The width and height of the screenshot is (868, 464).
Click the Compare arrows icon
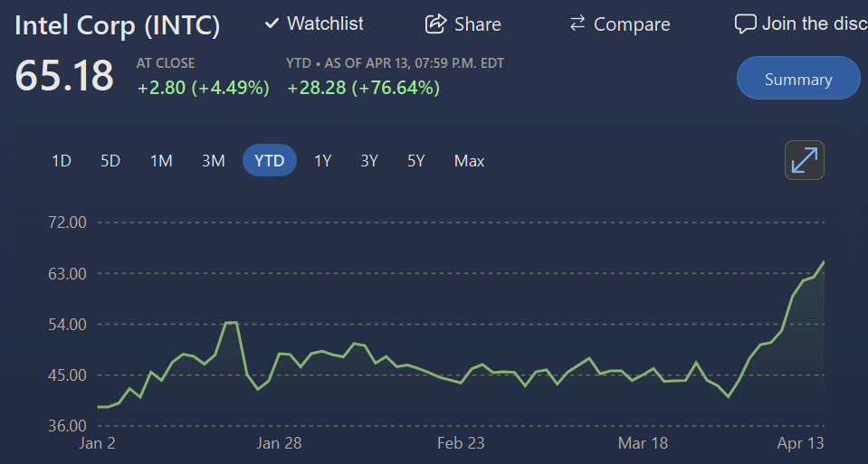tap(577, 24)
